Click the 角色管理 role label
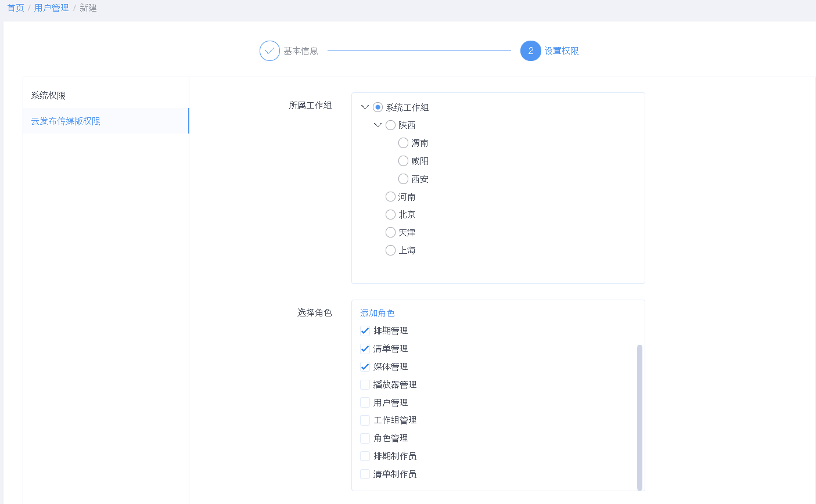 click(x=390, y=438)
